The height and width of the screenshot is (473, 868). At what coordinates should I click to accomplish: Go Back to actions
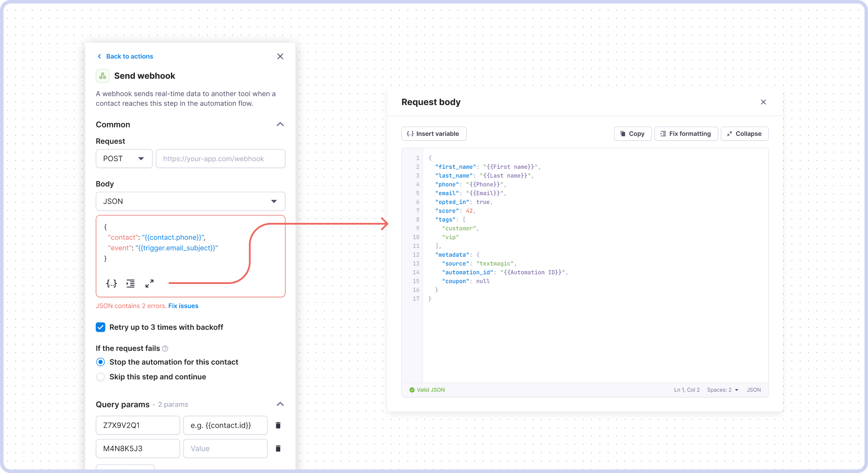125,56
